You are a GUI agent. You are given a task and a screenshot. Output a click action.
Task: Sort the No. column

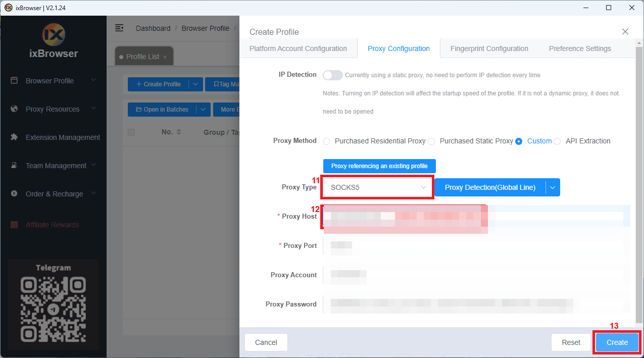pyautogui.click(x=178, y=132)
